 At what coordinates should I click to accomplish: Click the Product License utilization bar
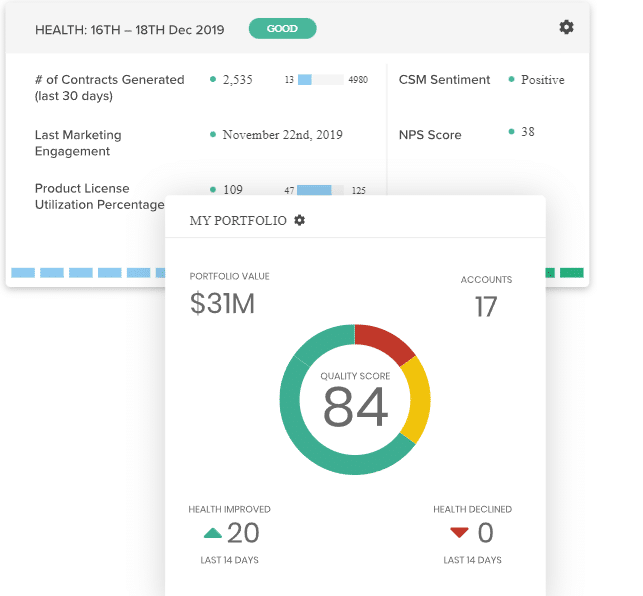pyautogui.click(x=320, y=190)
